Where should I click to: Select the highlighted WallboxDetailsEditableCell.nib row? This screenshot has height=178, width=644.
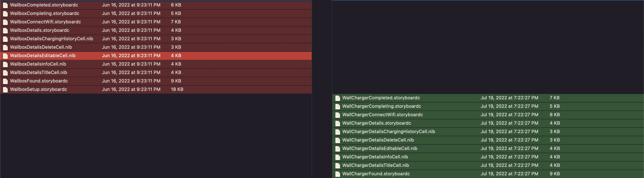click(x=156, y=55)
